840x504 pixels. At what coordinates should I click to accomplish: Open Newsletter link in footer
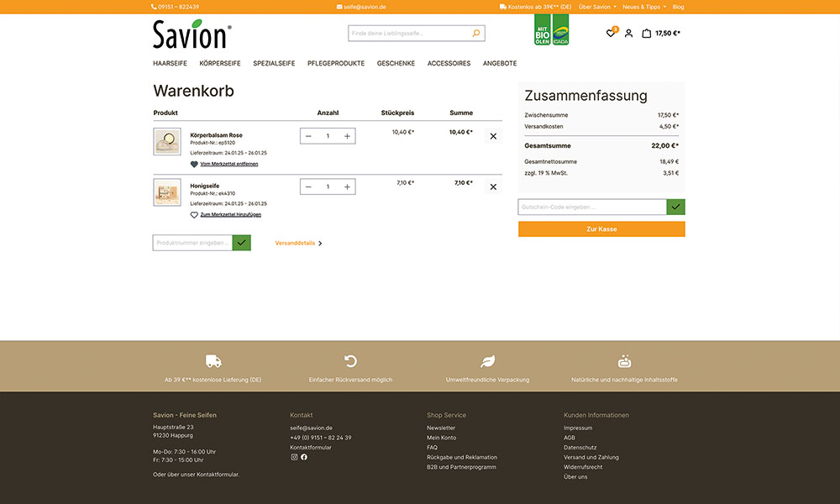[x=441, y=428]
